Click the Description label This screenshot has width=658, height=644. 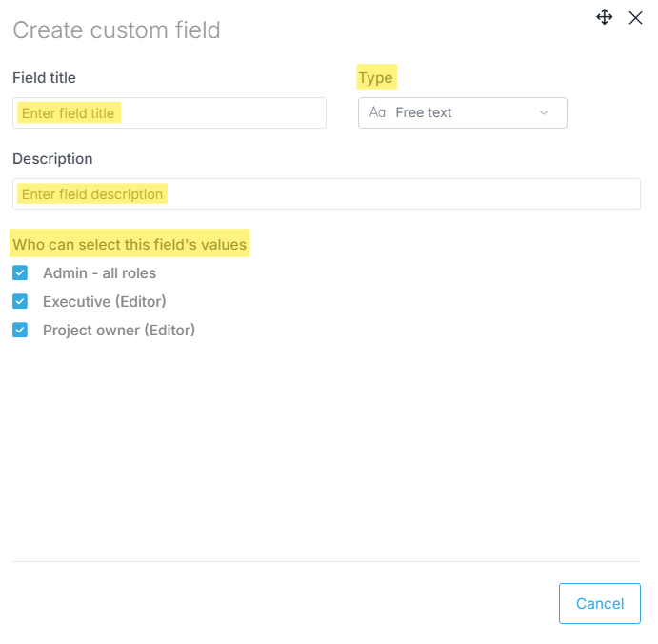pos(52,159)
